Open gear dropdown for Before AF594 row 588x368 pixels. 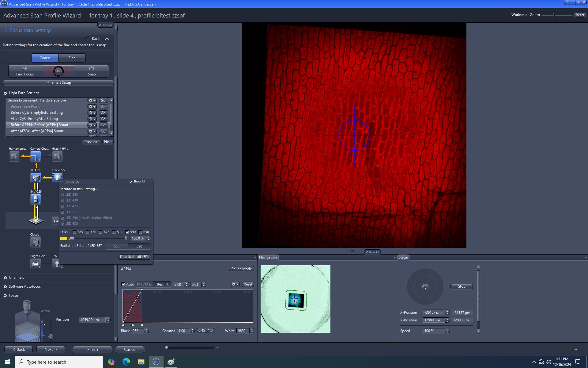(x=92, y=125)
